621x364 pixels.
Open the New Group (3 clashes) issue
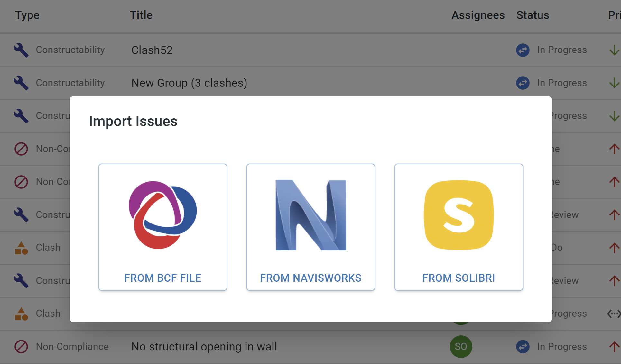pos(189,83)
